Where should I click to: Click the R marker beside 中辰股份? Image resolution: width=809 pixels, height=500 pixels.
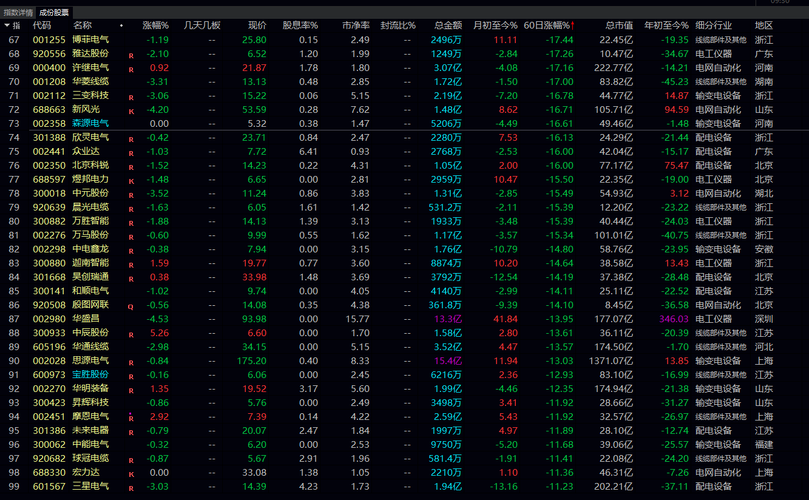(131, 334)
